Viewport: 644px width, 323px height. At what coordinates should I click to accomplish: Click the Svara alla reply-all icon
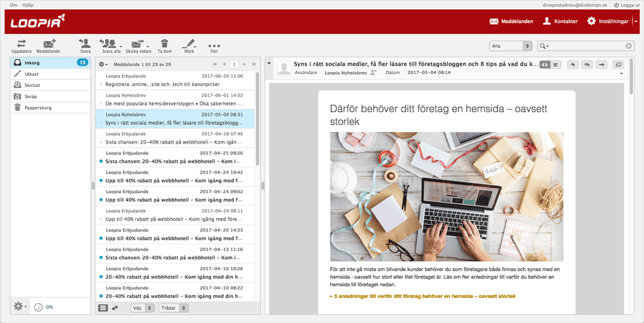coord(109,44)
